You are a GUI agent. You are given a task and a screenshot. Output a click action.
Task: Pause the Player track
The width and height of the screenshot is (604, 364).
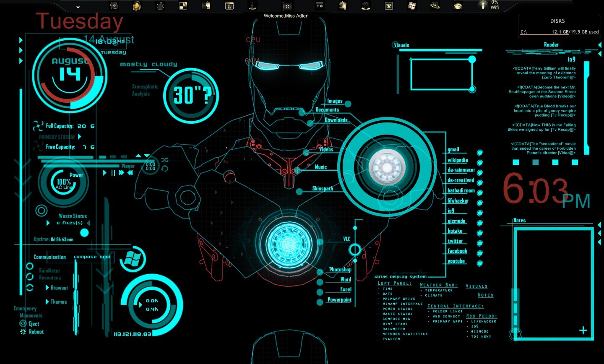tap(113, 172)
